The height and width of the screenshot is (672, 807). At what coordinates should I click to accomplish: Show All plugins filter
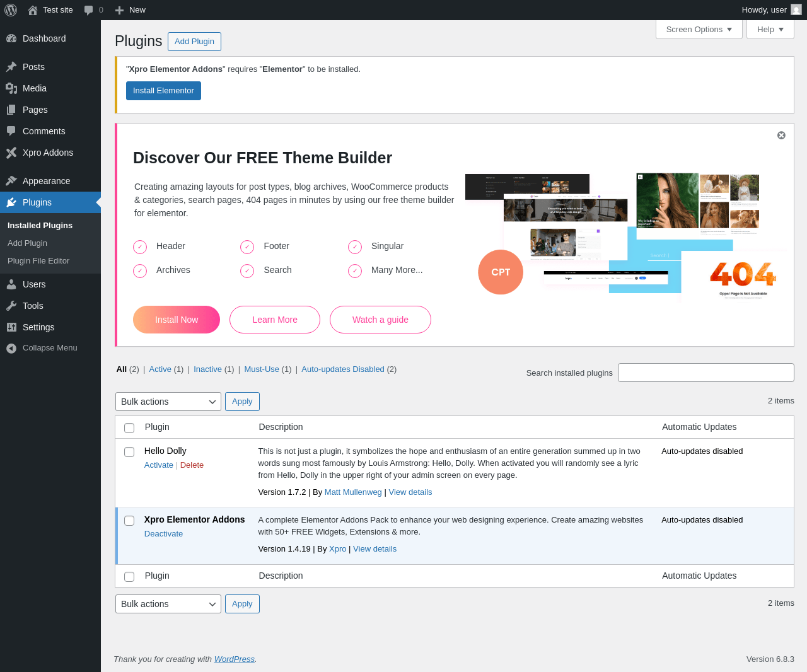pos(122,369)
